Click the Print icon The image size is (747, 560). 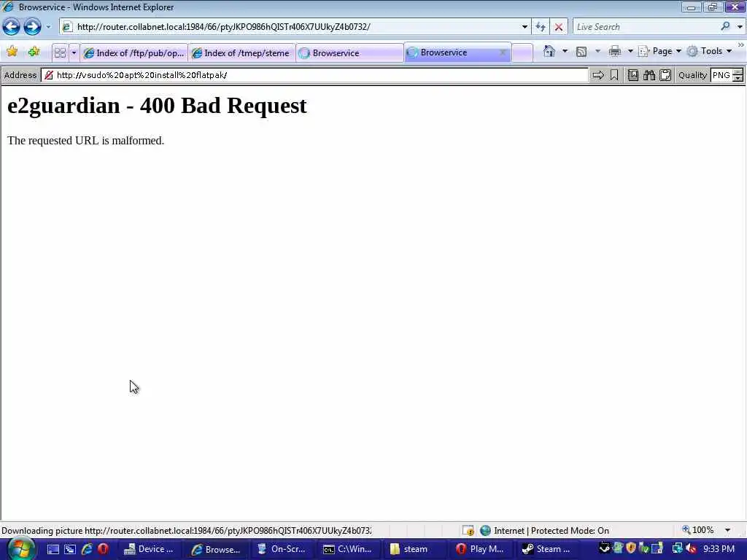[x=615, y=51]
